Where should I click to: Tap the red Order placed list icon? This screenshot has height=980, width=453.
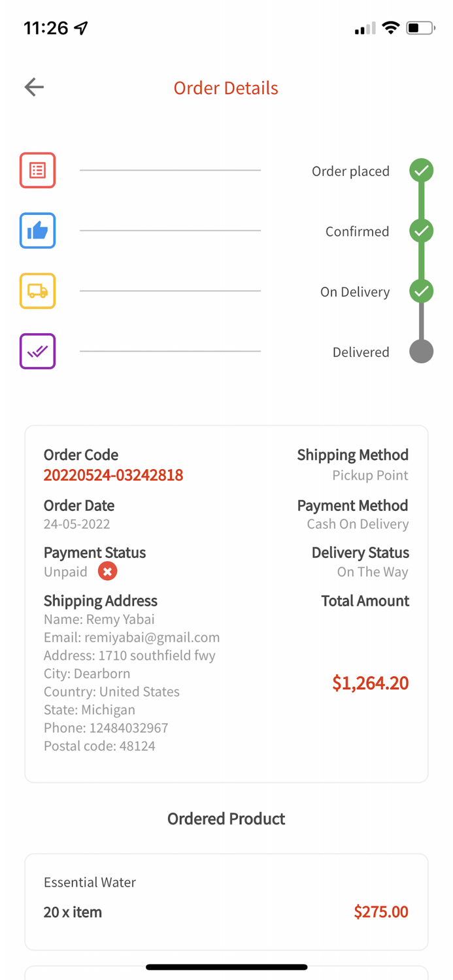coord(37,171)
